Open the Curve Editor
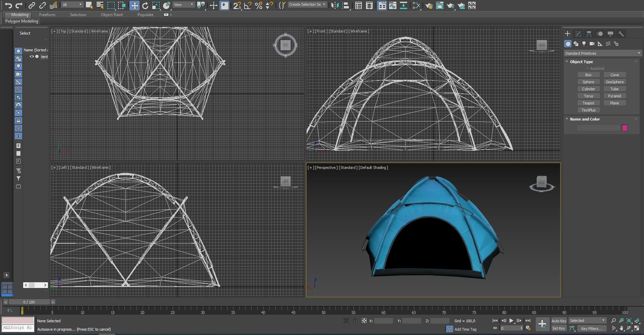Viewport: 644px width, 335px height. click(x=393, y=5)
